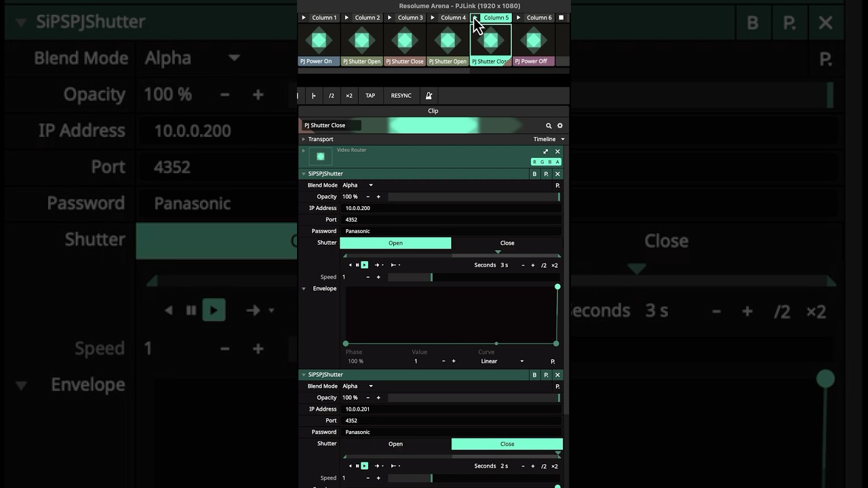Toggle the A channel of Video Router
Viewport: 868px width, 488px height.
coord(557,162)
